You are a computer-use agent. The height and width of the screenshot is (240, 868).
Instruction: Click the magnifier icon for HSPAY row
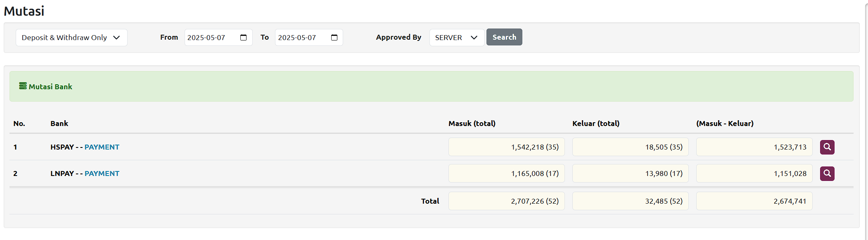click(827, 147)
